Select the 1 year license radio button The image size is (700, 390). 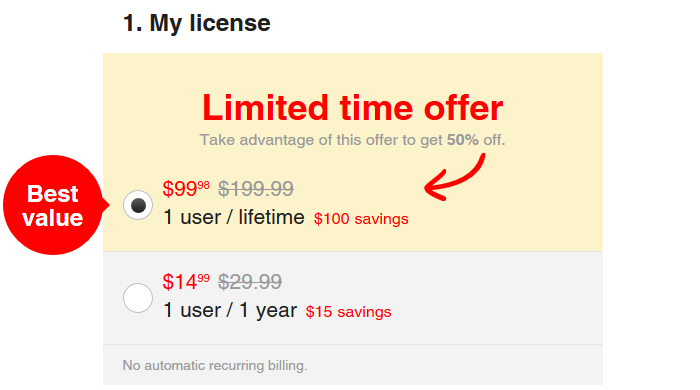(x=138, y=298)
